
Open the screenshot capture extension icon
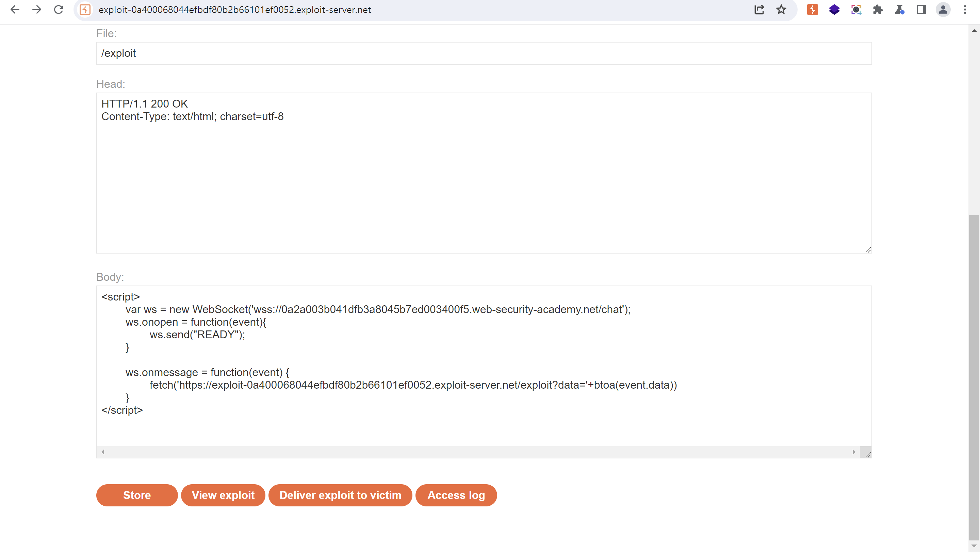[856, 10]
